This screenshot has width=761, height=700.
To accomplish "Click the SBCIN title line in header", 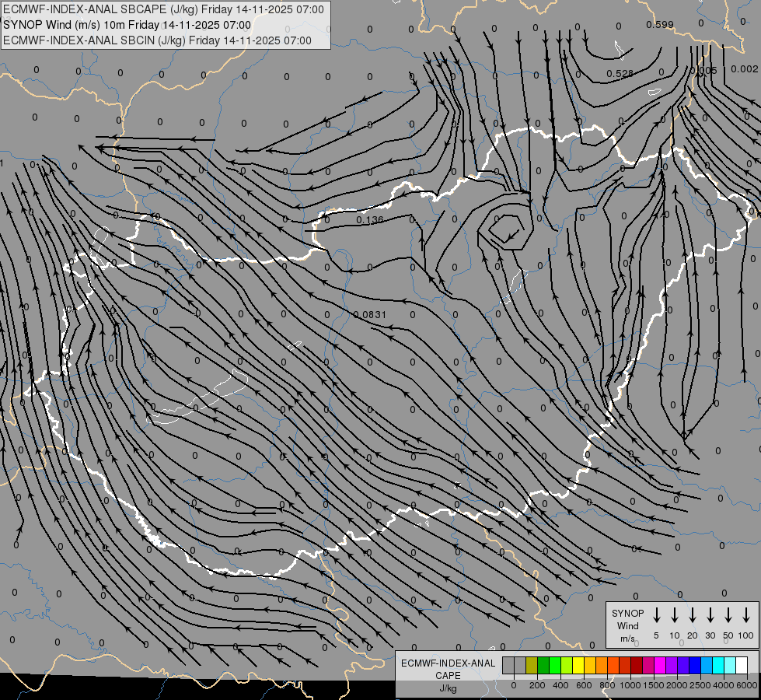I will (157, 40).
